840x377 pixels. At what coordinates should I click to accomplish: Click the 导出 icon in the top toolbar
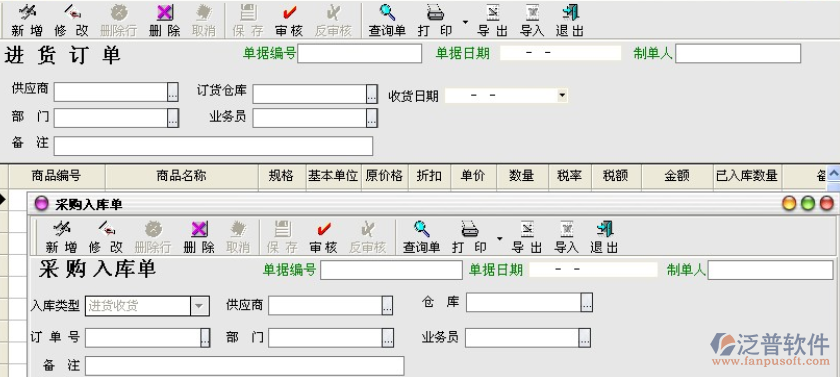[x=492, y=20]
